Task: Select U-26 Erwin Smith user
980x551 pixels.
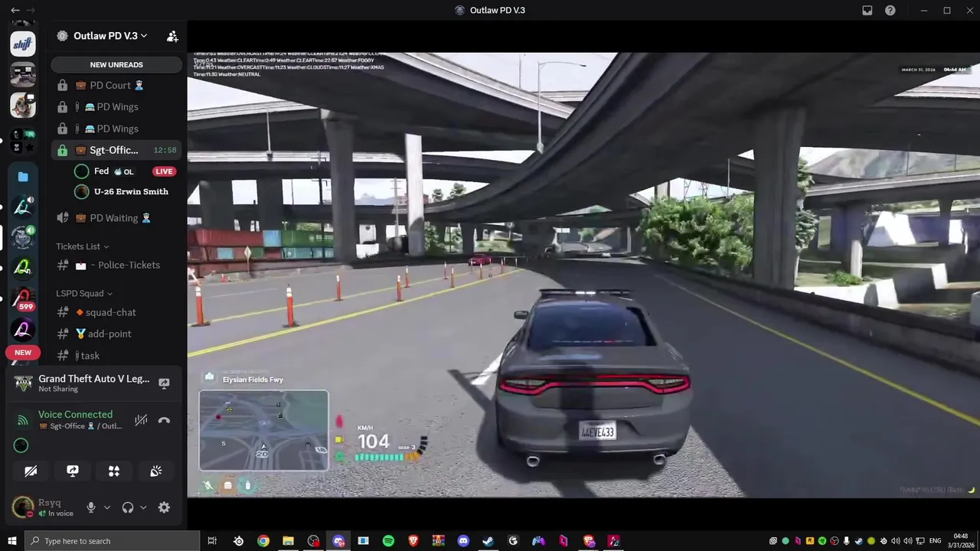Action: pyautogui.click(x=122, y=192)
